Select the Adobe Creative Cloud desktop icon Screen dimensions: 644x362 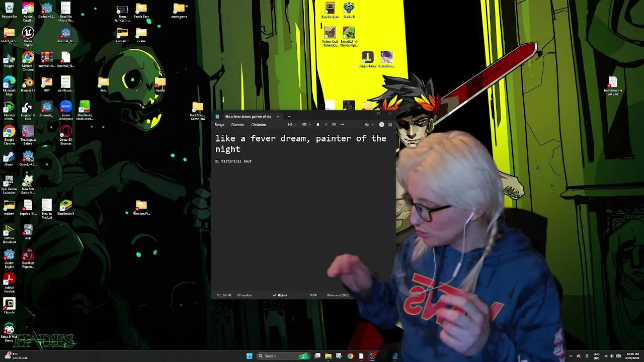point(28,12)
